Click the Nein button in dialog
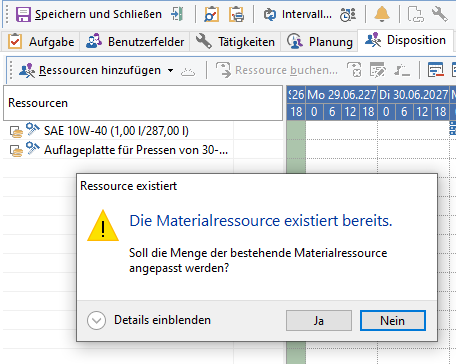Screen dimensions: 456x364 pyautogui.click(x=393, y=321)
